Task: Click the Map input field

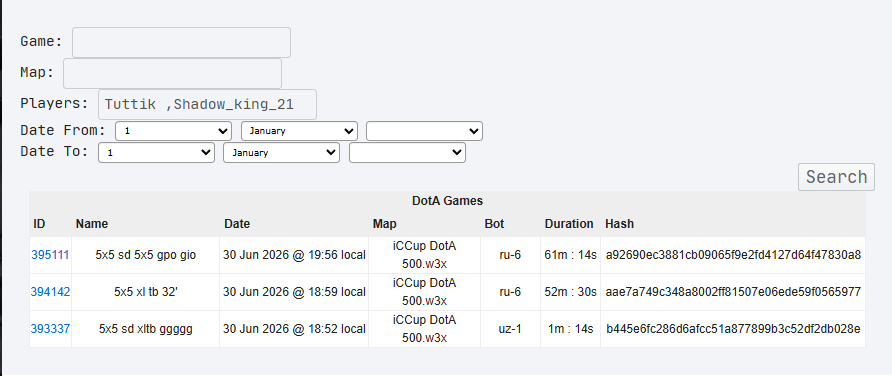Action: pyautogui.click(x=172, y=73)
